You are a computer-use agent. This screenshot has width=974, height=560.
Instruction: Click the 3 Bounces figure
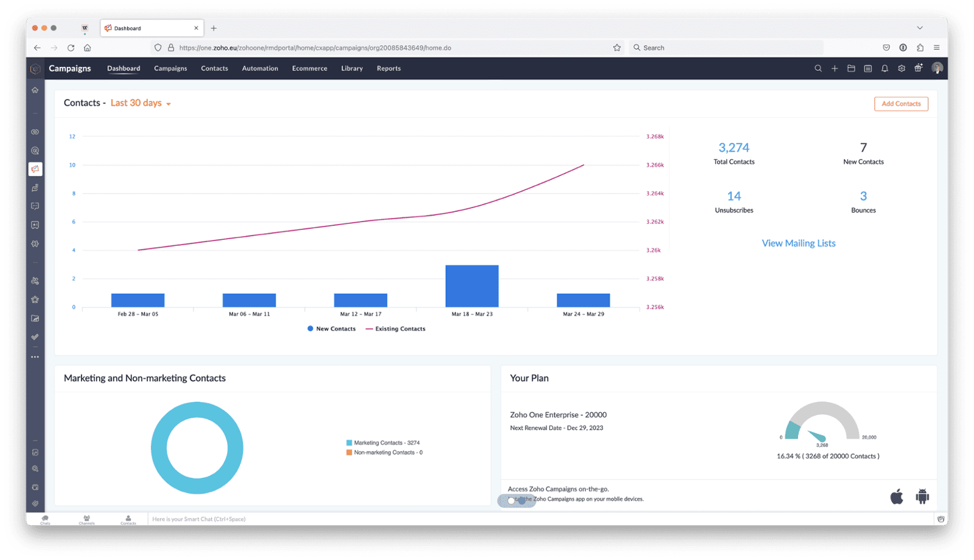coord(863,196)
